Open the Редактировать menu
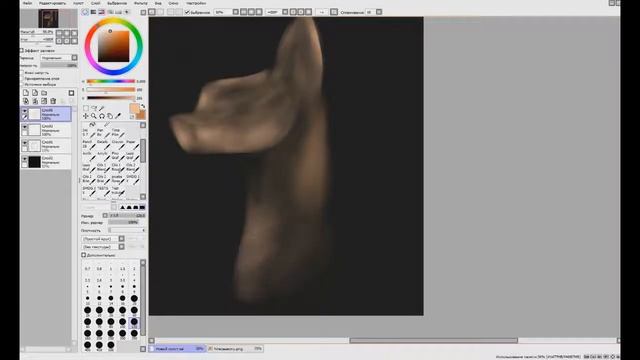This screenshot has height=360, width=640. (52, 3)
